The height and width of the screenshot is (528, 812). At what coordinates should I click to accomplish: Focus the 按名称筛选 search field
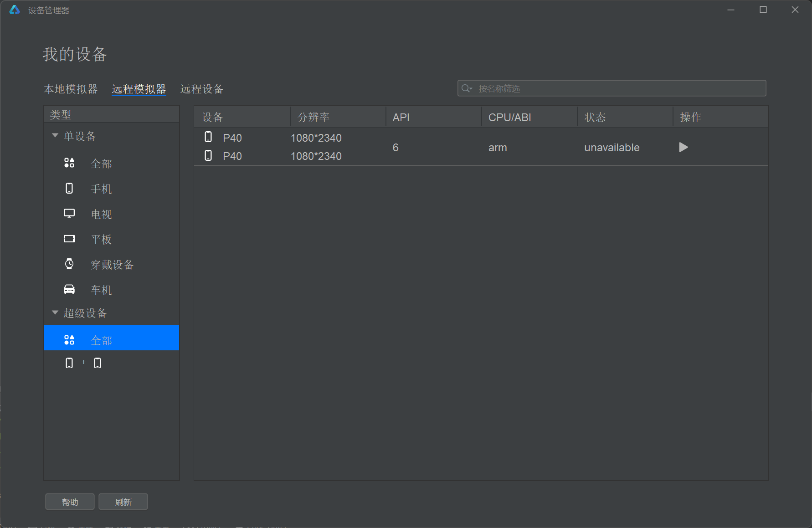coord(615,88)
